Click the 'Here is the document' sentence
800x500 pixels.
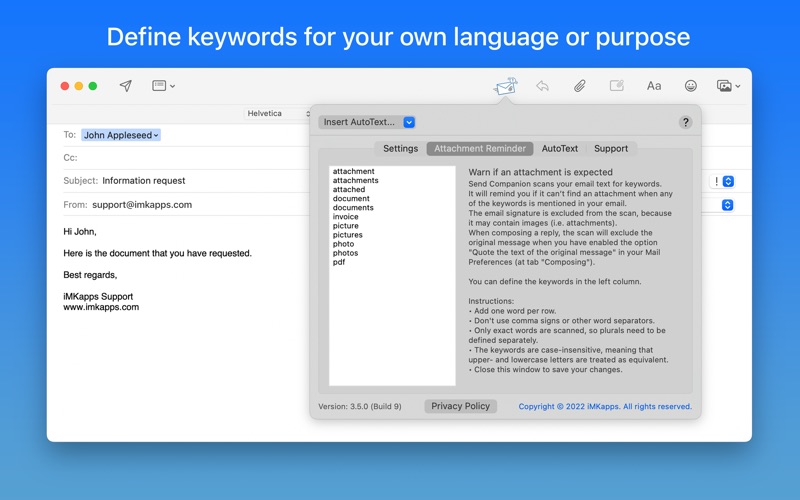[157, 253]
